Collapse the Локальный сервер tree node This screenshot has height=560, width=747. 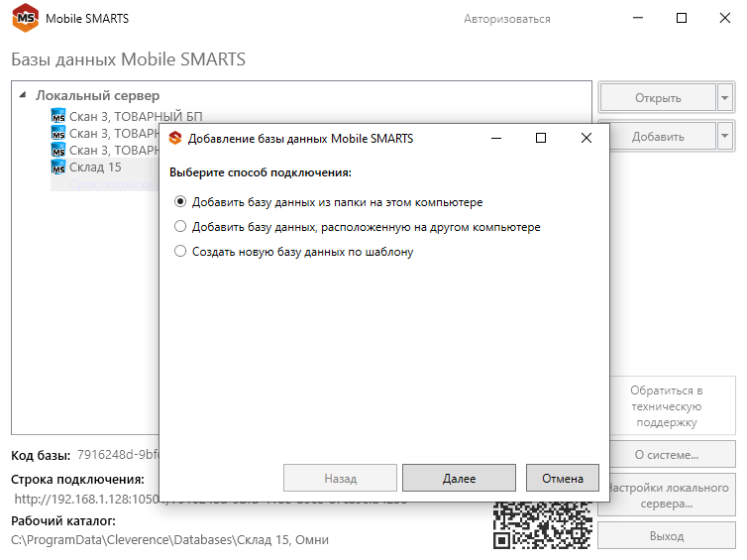[x=23, y=95]
